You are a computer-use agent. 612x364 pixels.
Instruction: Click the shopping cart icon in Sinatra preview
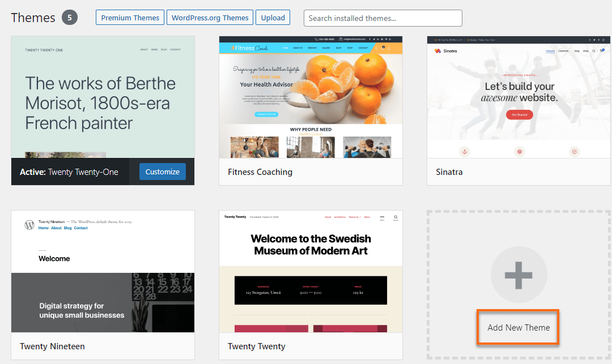click(x=602, y=51)
